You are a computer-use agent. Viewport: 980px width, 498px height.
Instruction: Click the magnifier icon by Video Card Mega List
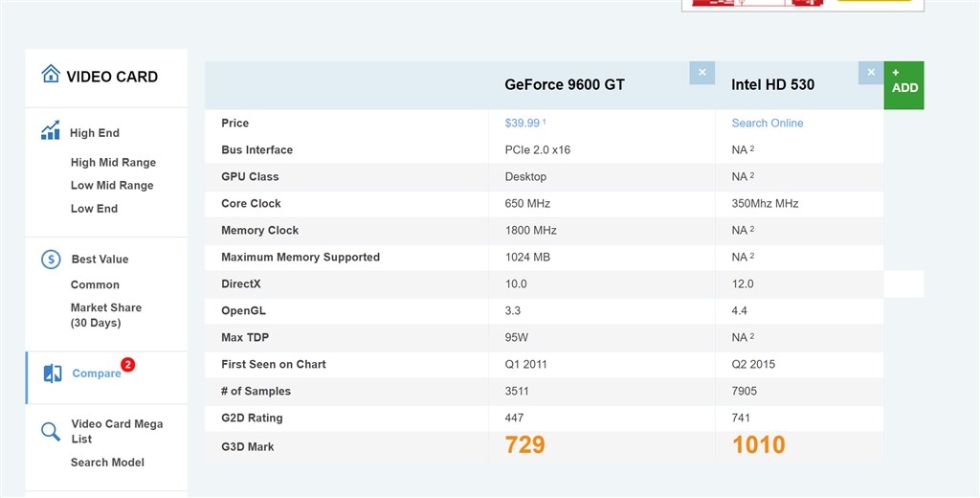point(51,432)
